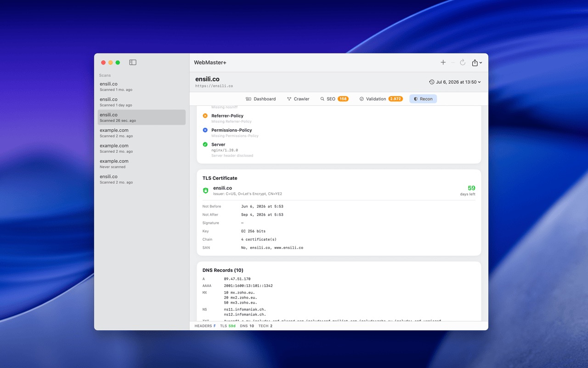Click TECH 2 in the status bar
The width and height of the screenshot is (588, 368).
265,326
